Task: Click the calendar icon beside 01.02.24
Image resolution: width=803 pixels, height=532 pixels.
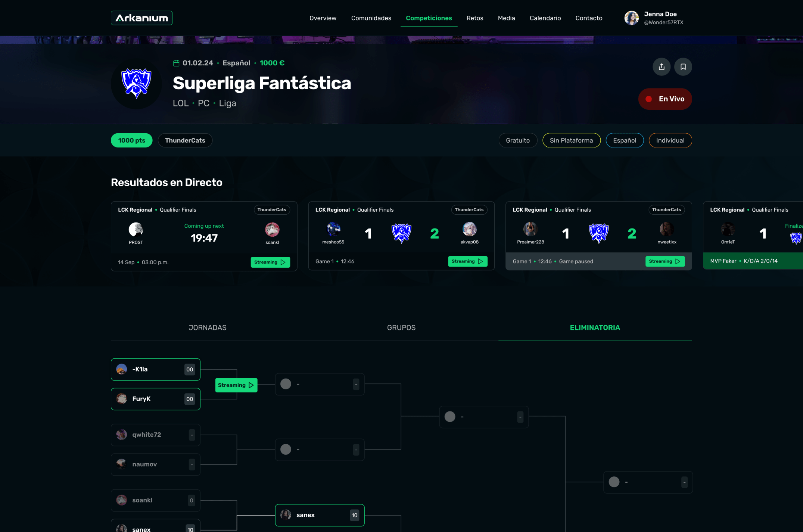Action: pyautogui.click(x=176, y=63)
